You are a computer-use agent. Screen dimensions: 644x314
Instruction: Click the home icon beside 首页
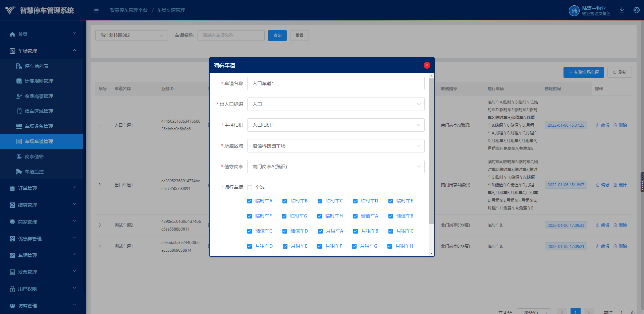tap(12, 34)
